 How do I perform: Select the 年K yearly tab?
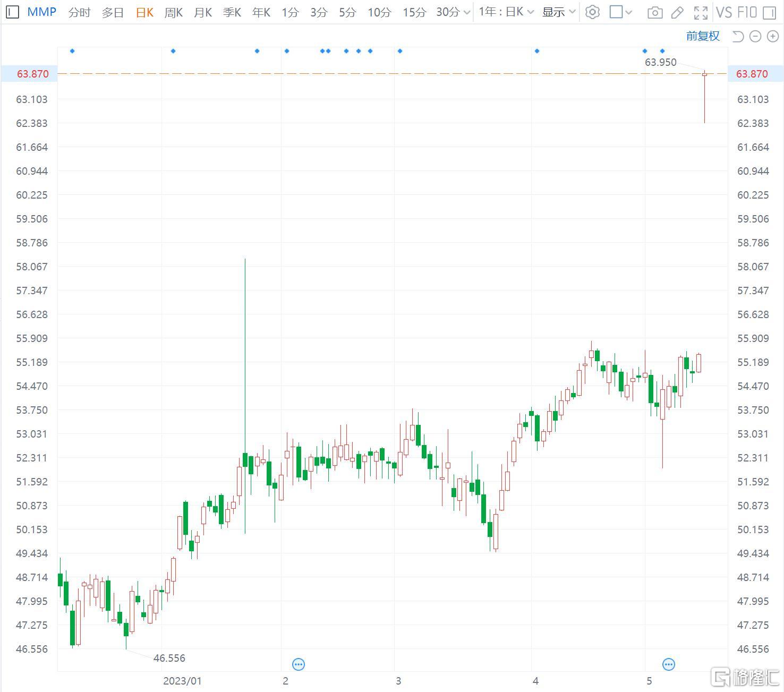tap(261, 12)
